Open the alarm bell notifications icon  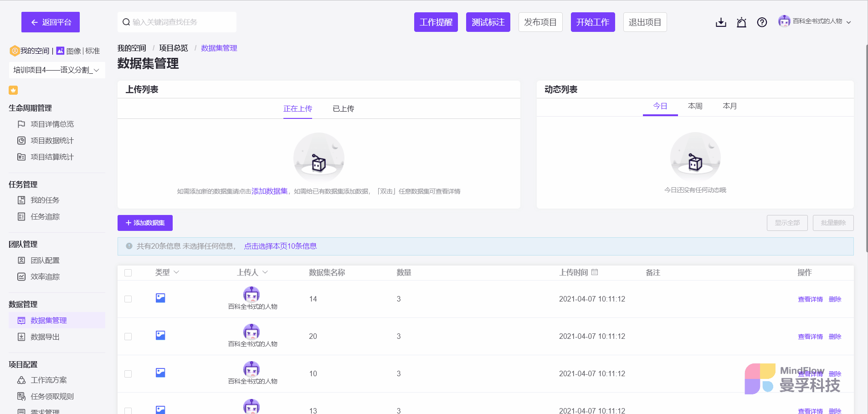point(741,22)
